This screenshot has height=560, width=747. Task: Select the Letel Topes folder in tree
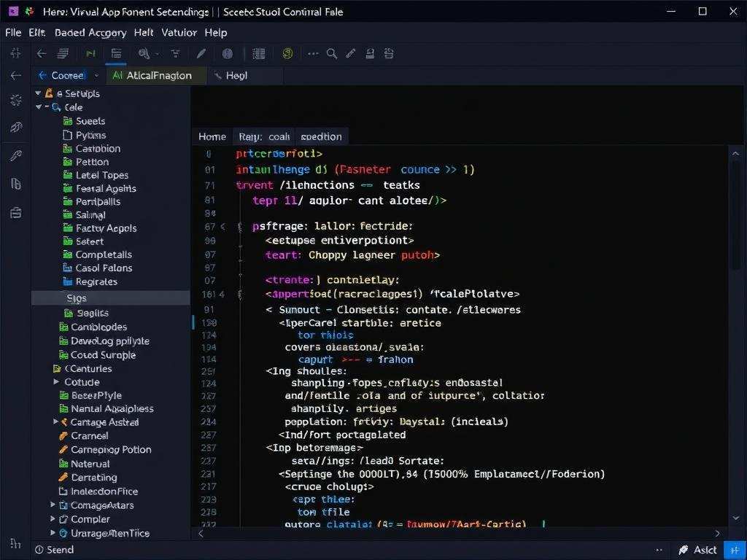(101, 175)
